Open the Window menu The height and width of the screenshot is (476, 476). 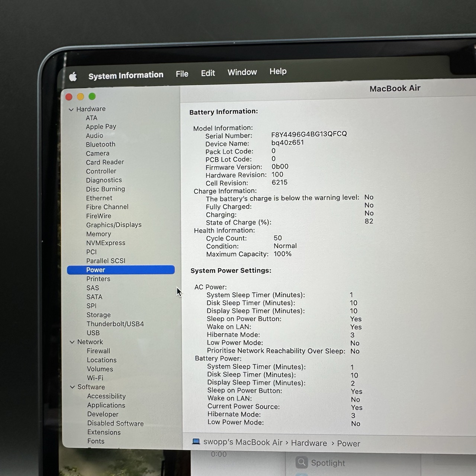[x=242, y=72]
